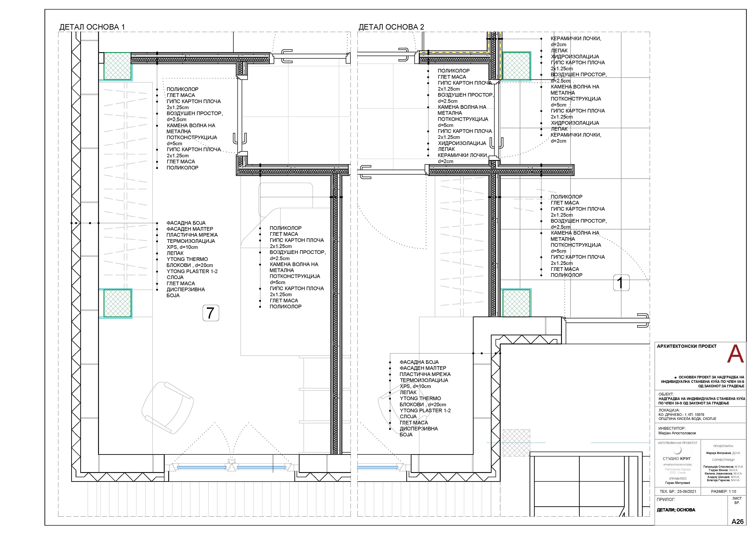Click the ТЕХ. БР.: 25-08/2021 field
Image resolution: width=756 pixels, height=534 pixels.
[678, 492]
